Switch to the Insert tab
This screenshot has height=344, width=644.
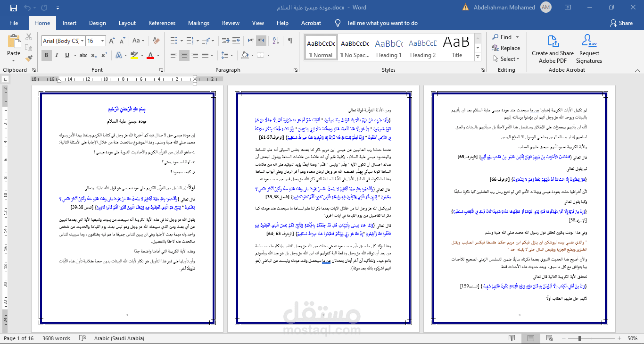(x=69, y=23)
